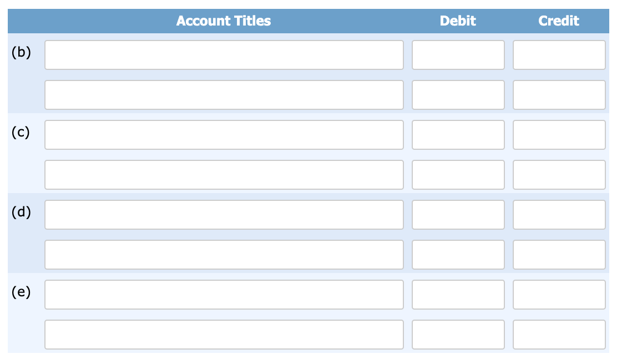The width and height of the screenshot is (627, 364).
Task: Select the Credit field in second row of (c)
Action: [x=559, y=174]
